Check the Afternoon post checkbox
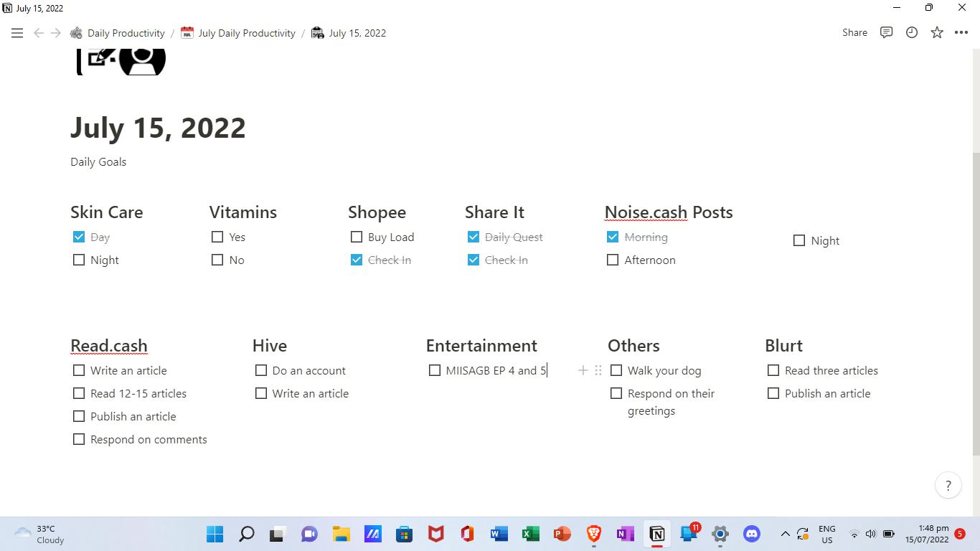 click(613, 260)
